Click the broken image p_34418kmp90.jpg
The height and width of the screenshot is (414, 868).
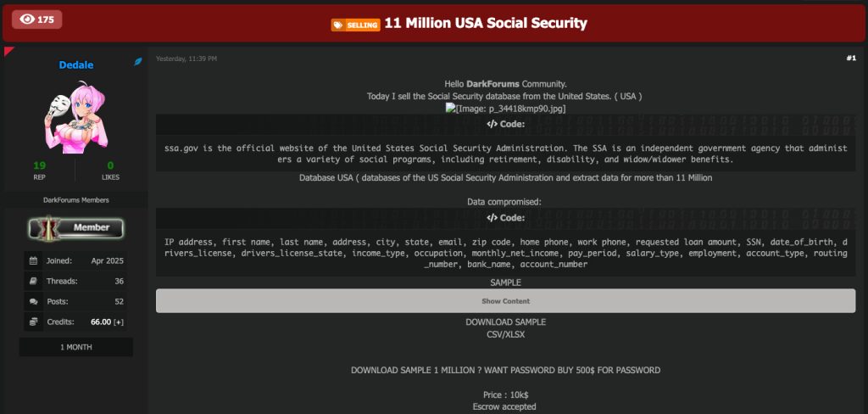pos(505,109)
